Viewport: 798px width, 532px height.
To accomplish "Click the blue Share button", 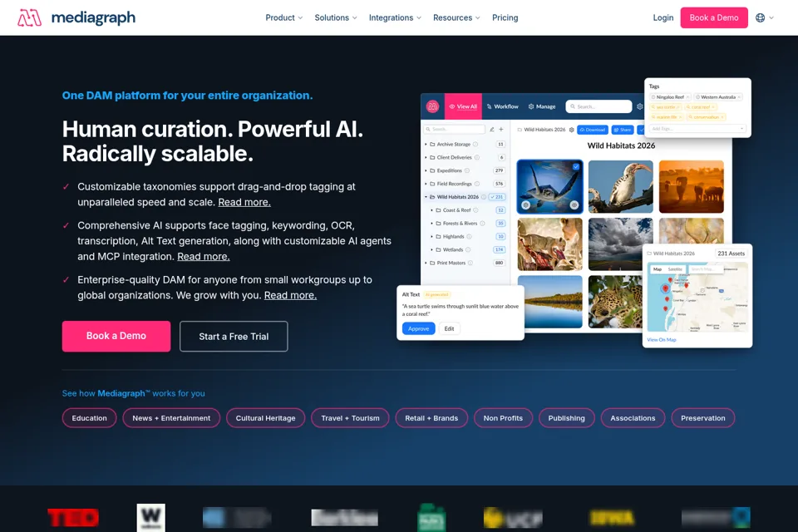I will [623, 130].
